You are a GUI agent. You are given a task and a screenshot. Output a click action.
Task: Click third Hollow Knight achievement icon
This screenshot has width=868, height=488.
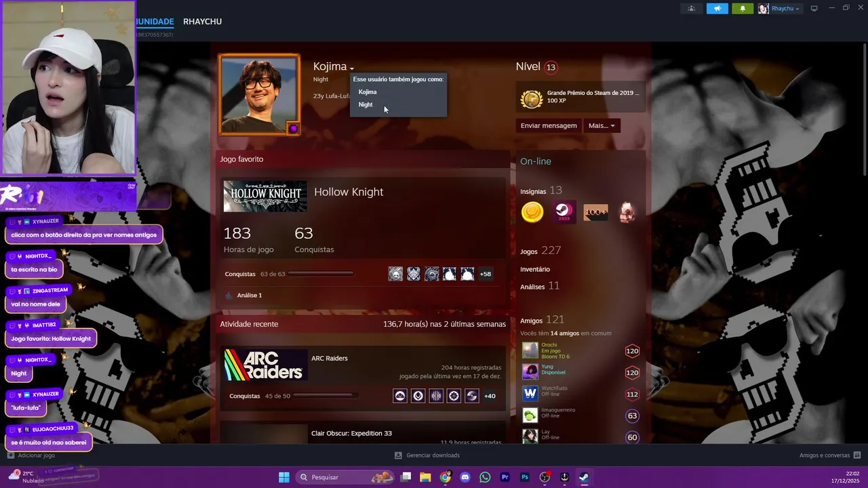click(x=431, y=274)
